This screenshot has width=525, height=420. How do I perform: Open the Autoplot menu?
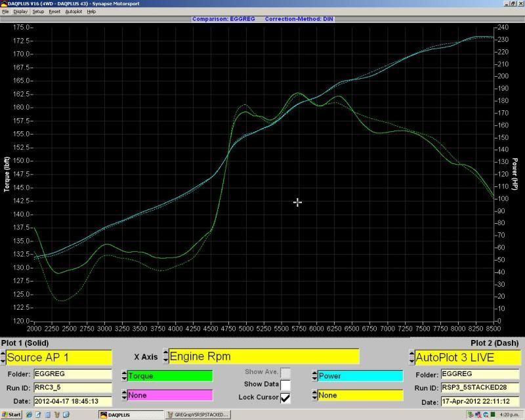tap(73, 11)
